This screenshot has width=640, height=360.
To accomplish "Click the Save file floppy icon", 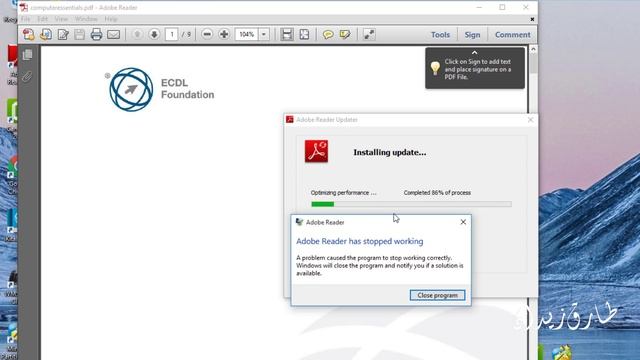I will tap(80, 35).
